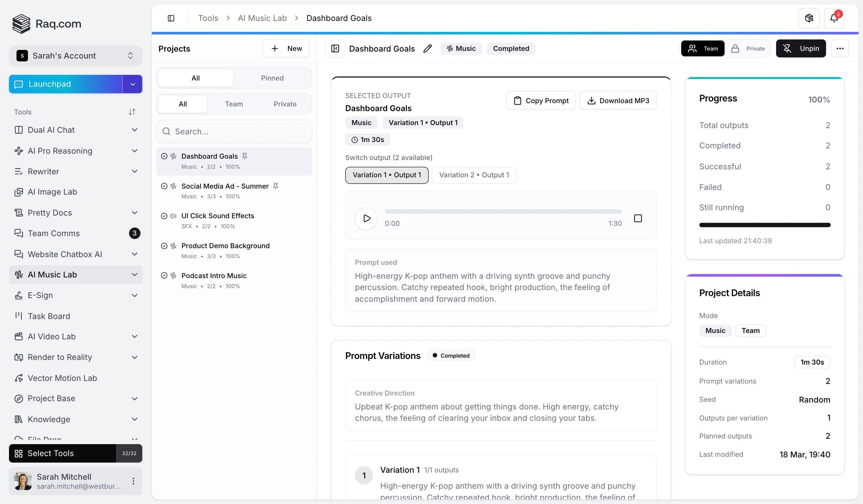Click the Download MP3 button
The image size is (863, 504).
(618, 100)
